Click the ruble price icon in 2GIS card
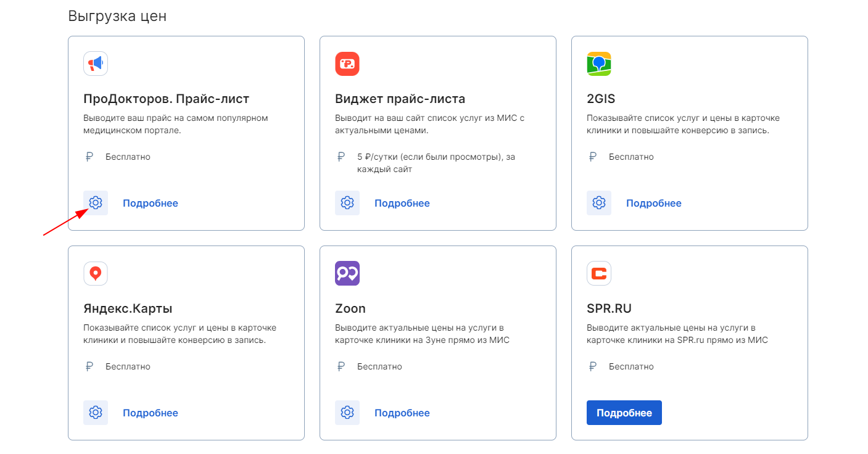This screenshot has width=868, height=454. [593, 157]
